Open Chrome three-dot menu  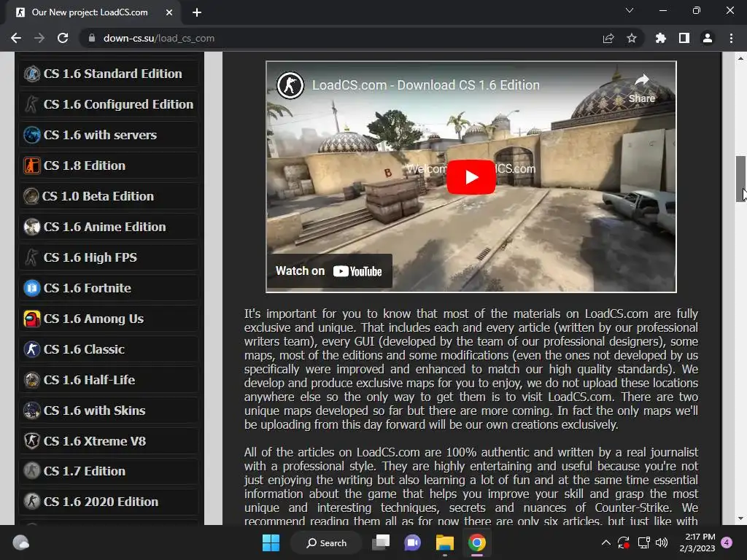click(x=731, y=38)
